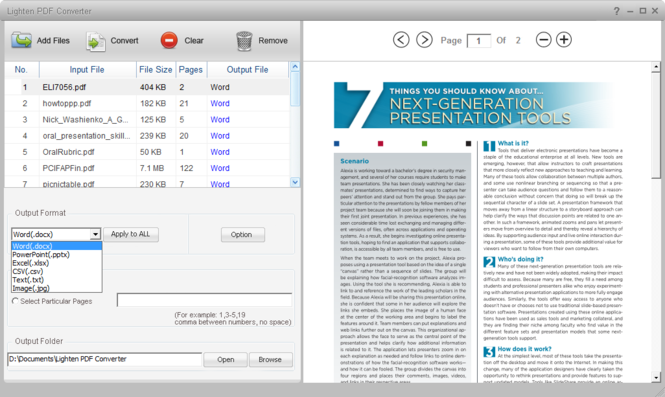The width and height of the screenshot is (665, 397).
Task: Click file list scroll down arrow
Action: (295, 182)
